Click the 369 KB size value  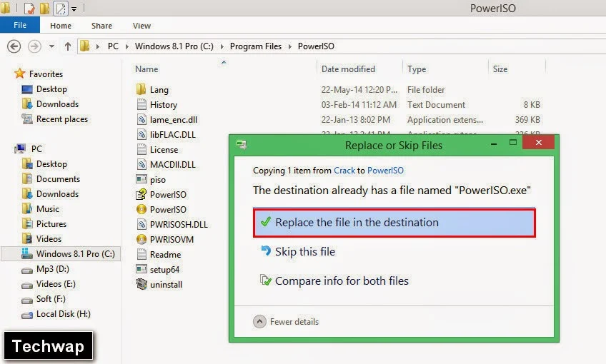[527, 120]
